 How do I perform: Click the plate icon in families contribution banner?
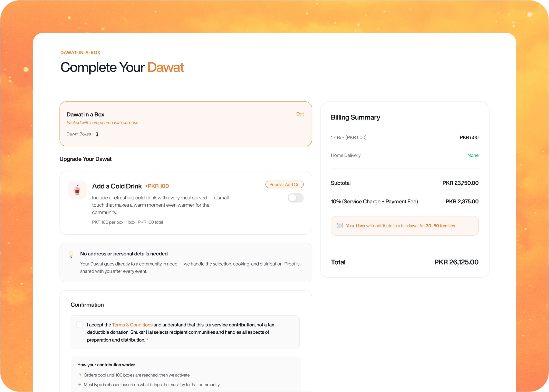(x=339, y=226)
